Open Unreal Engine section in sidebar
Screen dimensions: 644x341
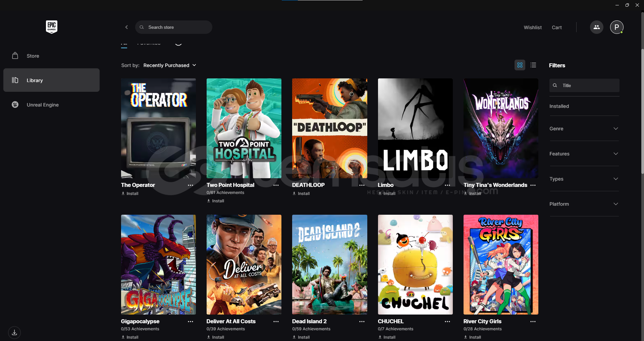(51, 105)
